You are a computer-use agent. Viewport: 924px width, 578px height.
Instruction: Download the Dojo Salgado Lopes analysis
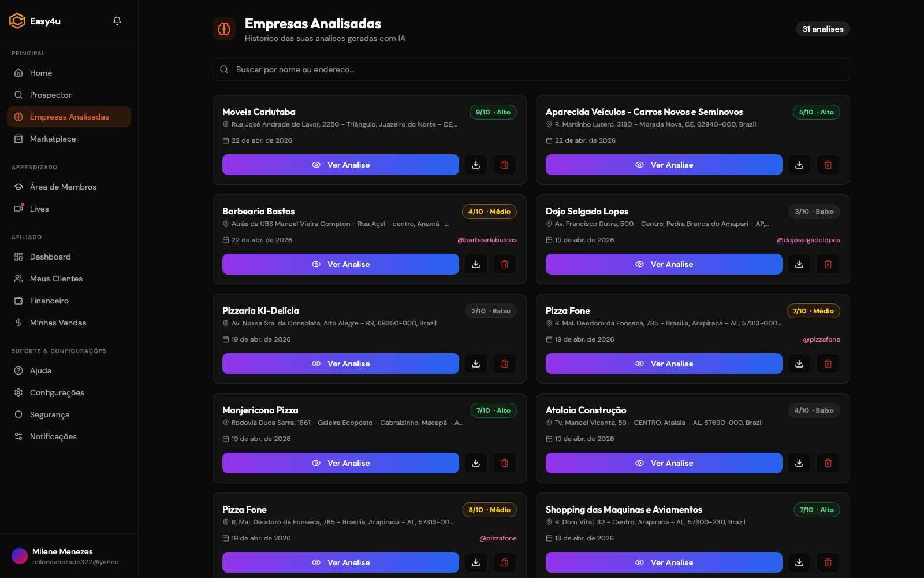[799, 264]
